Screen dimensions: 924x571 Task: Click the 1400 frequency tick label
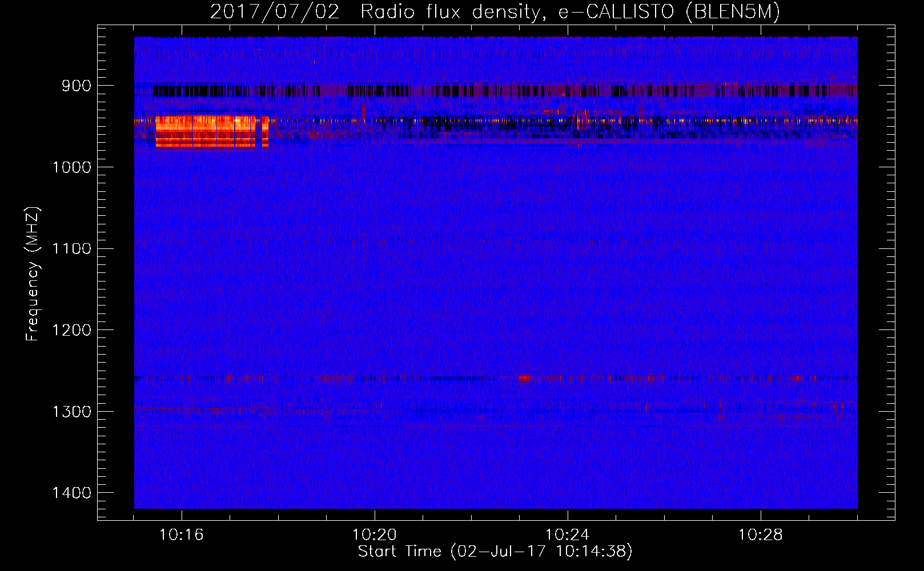71,493
